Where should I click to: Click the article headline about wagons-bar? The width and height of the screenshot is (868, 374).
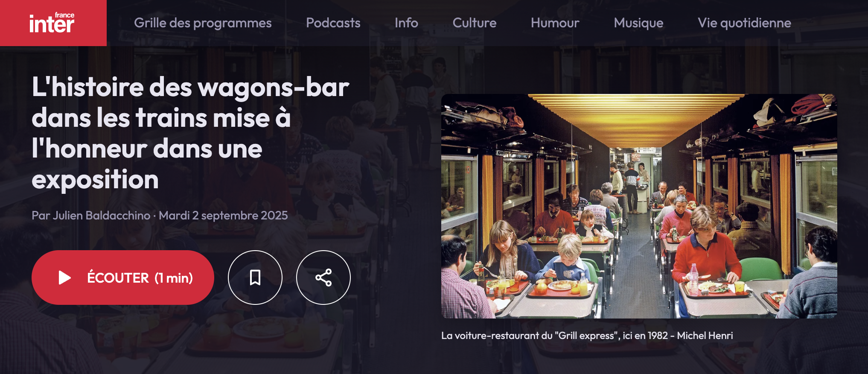190,133
